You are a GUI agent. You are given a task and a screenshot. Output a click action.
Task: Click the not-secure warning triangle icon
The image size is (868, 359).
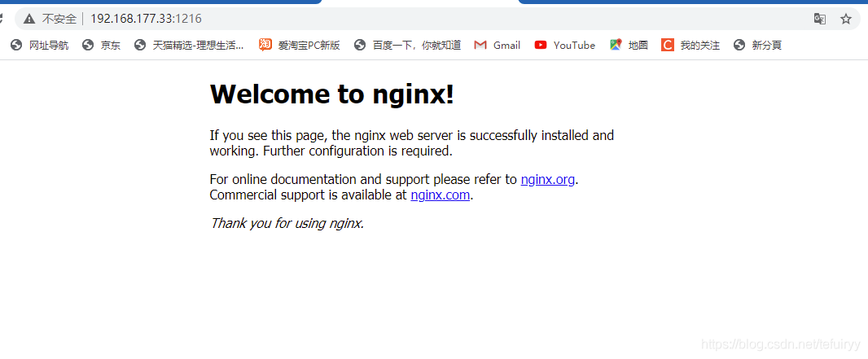coord(28,20)
